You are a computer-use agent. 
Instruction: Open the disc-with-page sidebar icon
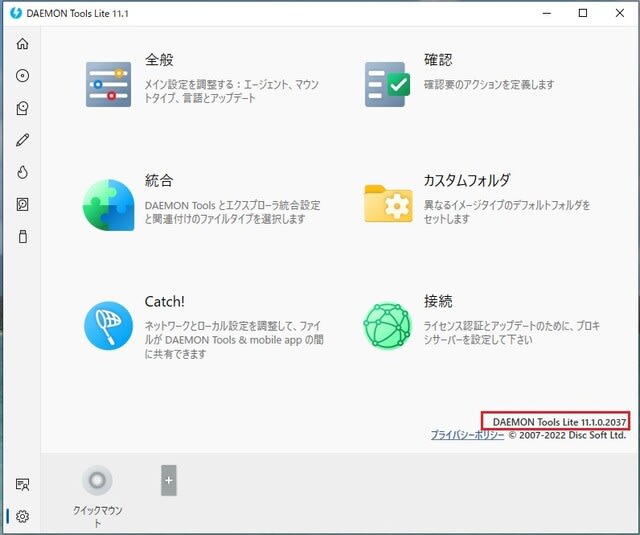pos(22,108)
